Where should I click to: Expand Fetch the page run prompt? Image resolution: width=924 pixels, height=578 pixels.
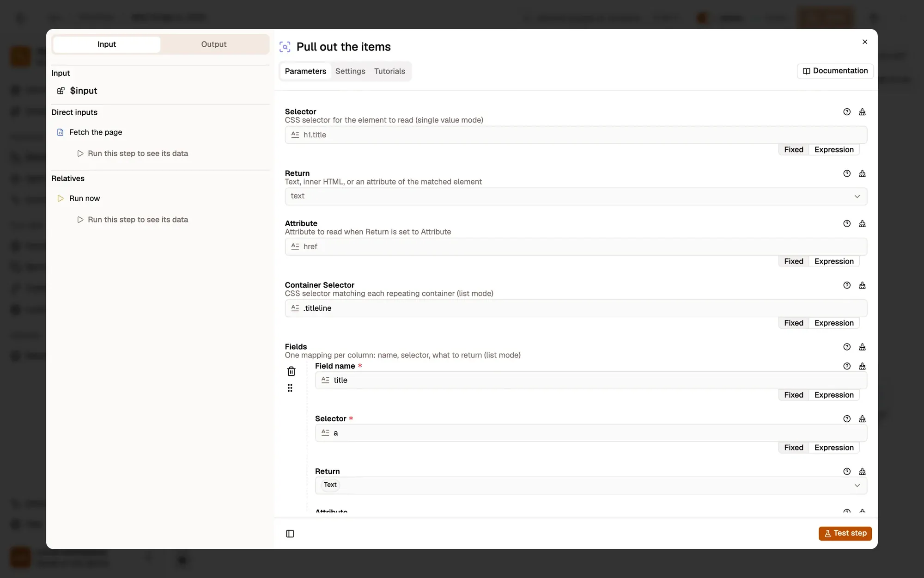coord(133,154)
